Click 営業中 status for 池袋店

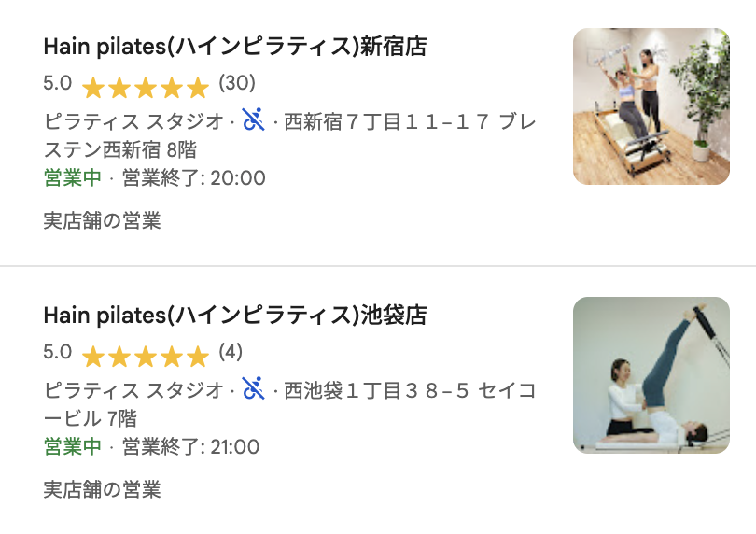pyautogui.click(x=73, y=446)
